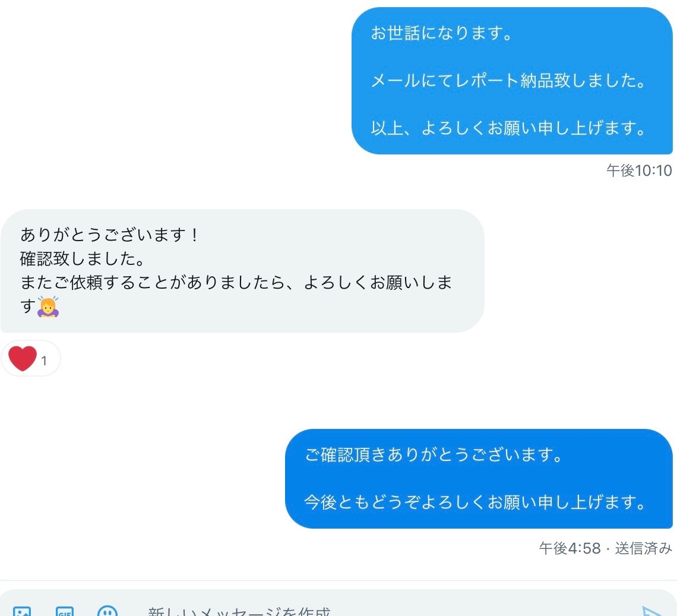Click the 今後ともどうぞよろしく line
Image resolution: width=677 pixels, height=616 pixels.
475,502
